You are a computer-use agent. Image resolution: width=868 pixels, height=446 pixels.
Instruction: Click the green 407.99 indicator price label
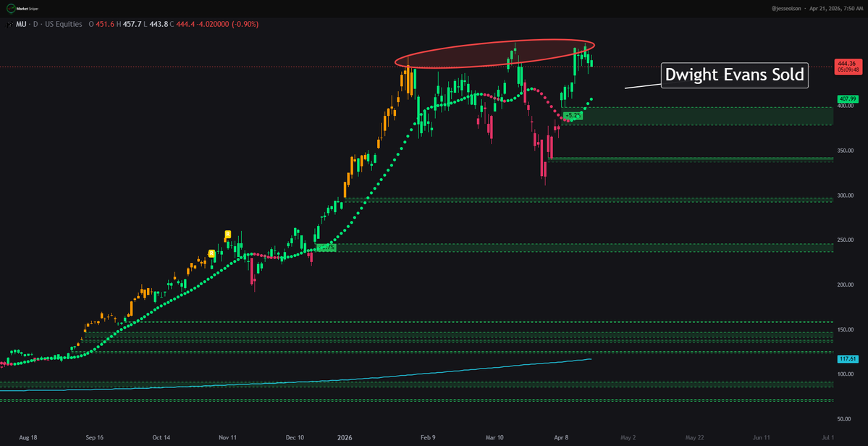[x=848, y=98]
